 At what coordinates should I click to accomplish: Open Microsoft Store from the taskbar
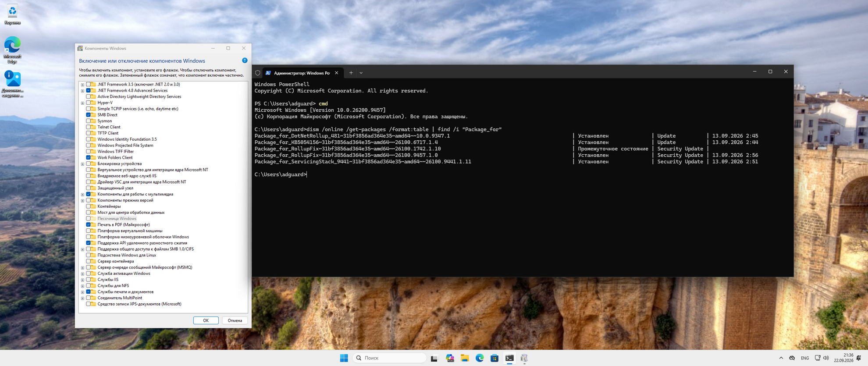[494, 358]
